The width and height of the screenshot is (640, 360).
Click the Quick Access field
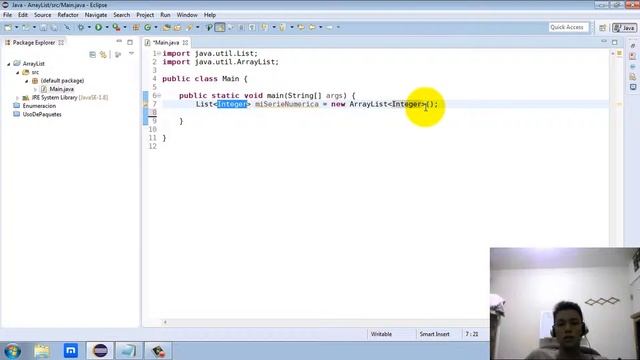568,27
